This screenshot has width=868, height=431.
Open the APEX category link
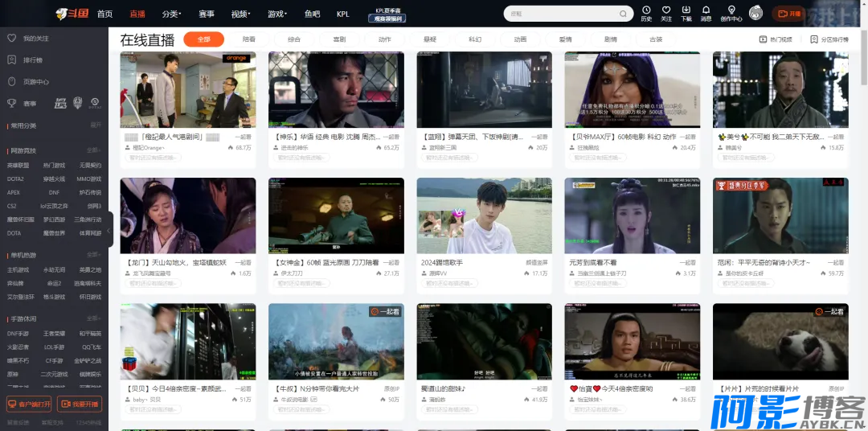[14, 192]
